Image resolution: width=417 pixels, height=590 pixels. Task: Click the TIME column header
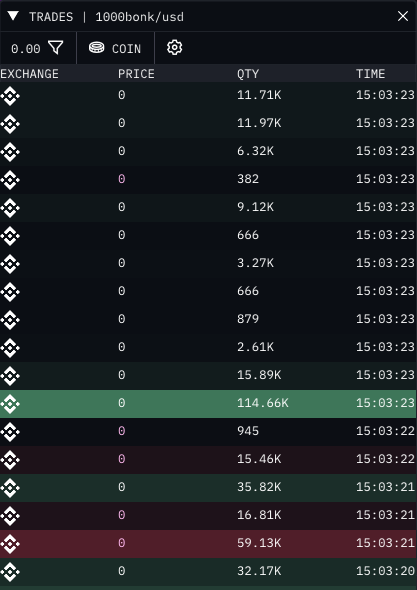[370, 74]
